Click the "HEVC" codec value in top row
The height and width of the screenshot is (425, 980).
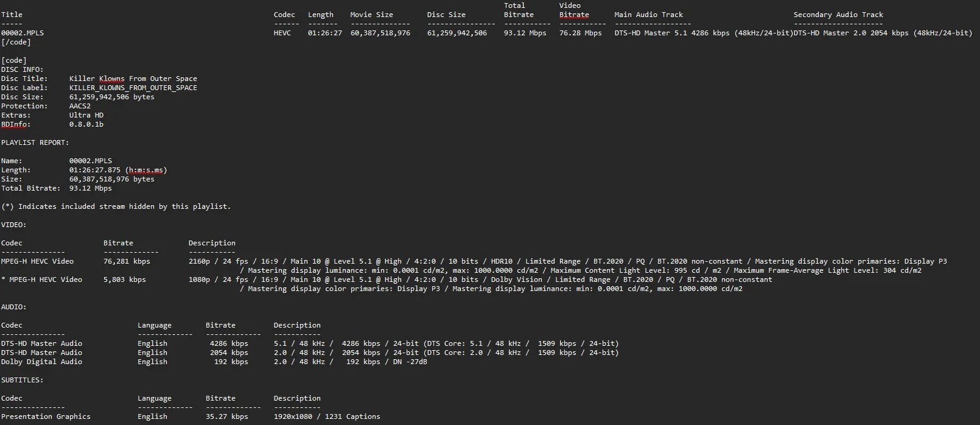tap(282, 33)
